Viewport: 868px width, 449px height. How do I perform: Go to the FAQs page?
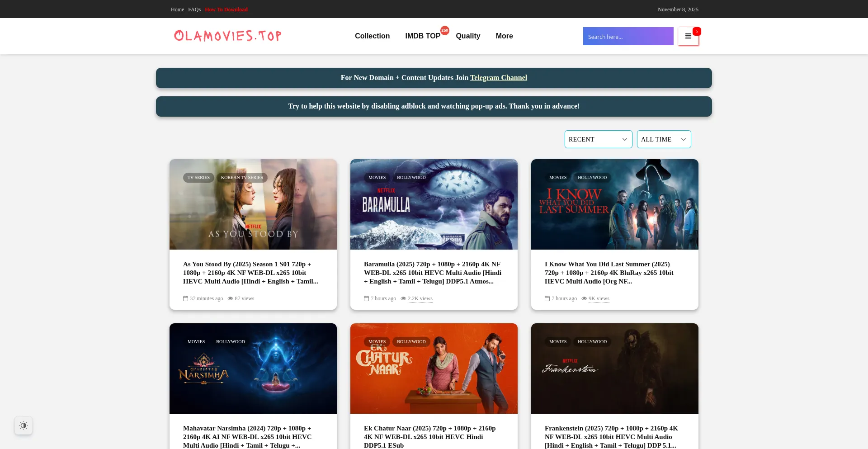(x=194, y=9)
